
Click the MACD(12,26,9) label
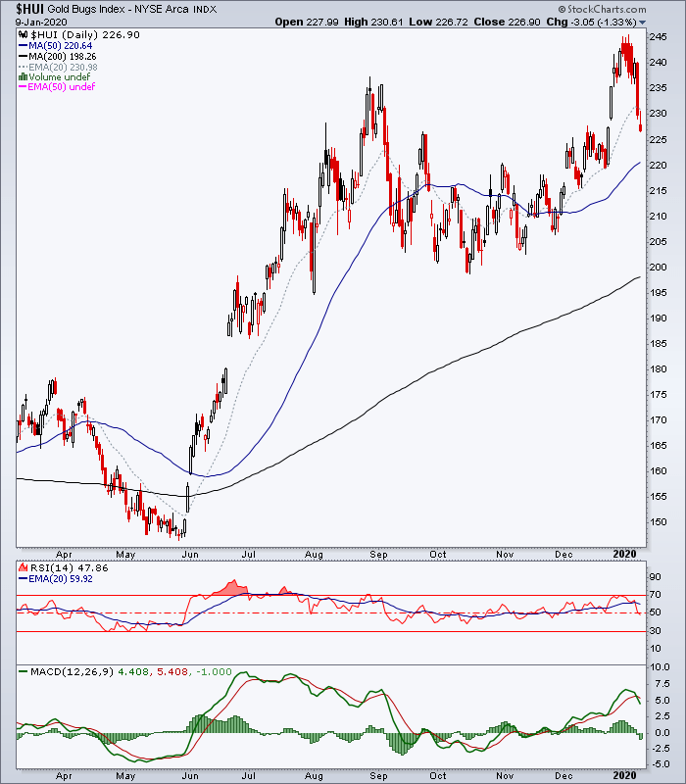coord(72,671)
